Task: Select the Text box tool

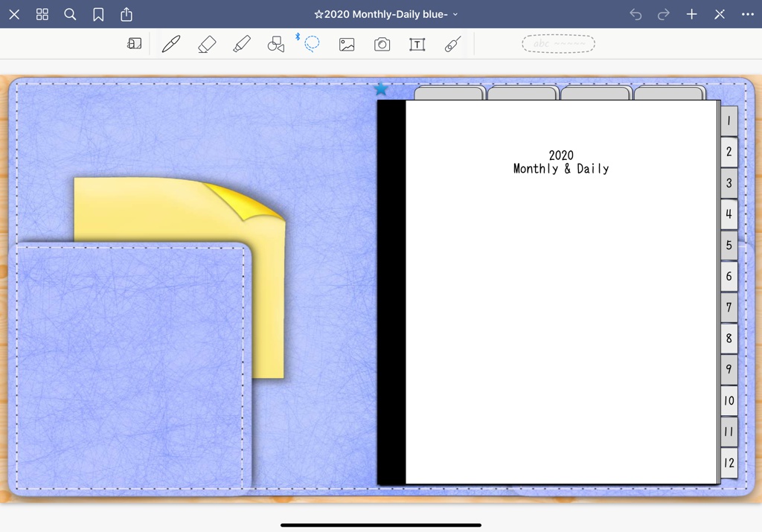Action: tap(417, 45)
